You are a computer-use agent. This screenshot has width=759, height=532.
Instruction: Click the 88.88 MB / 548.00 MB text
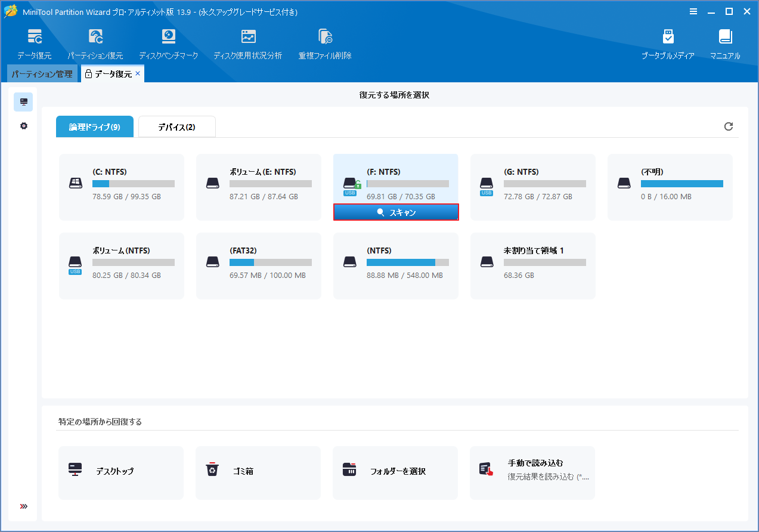pos(405,276)
